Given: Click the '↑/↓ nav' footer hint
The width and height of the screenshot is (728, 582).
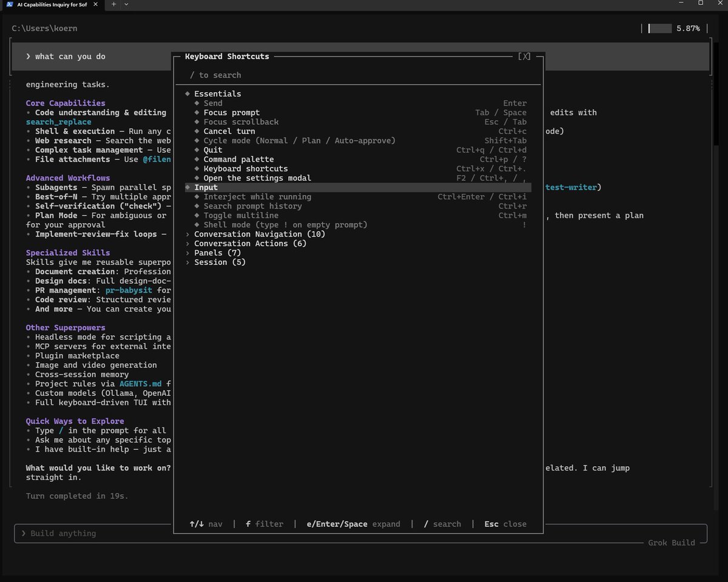Looking at the screenshot, I should click(206, 524).
